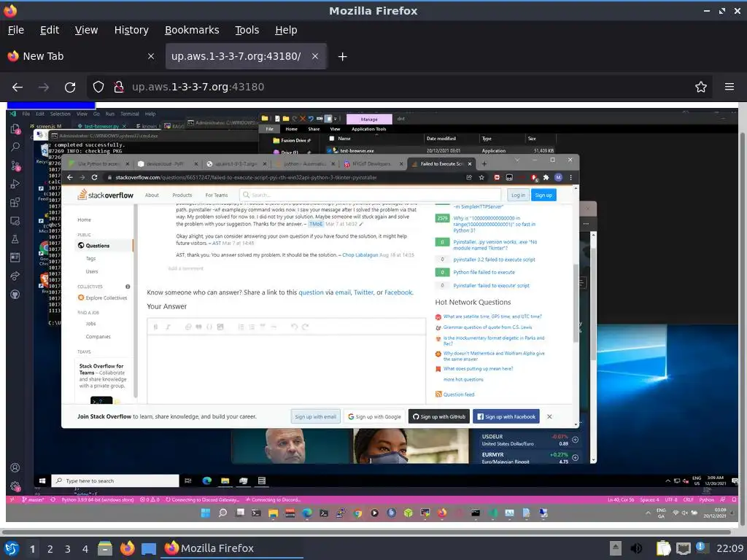Click Firefox back arrow
The width and height of the screenshot is (747, 560).
point(18,87)
